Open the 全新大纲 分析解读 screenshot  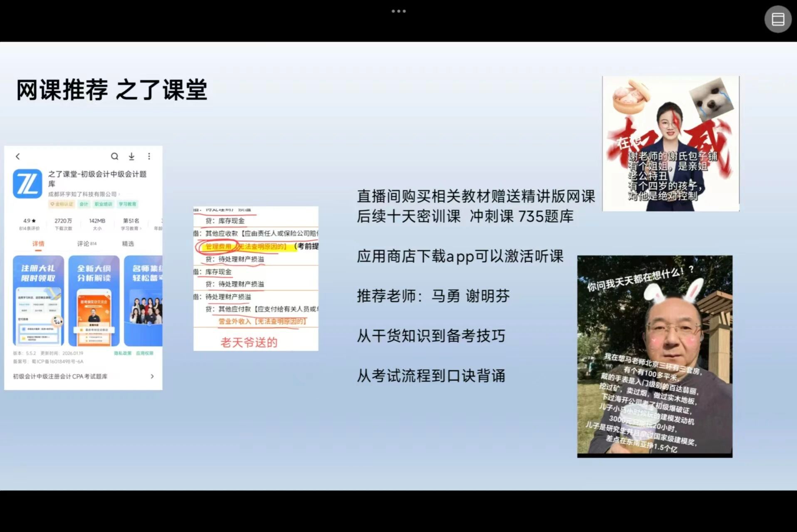click(94, 300)
